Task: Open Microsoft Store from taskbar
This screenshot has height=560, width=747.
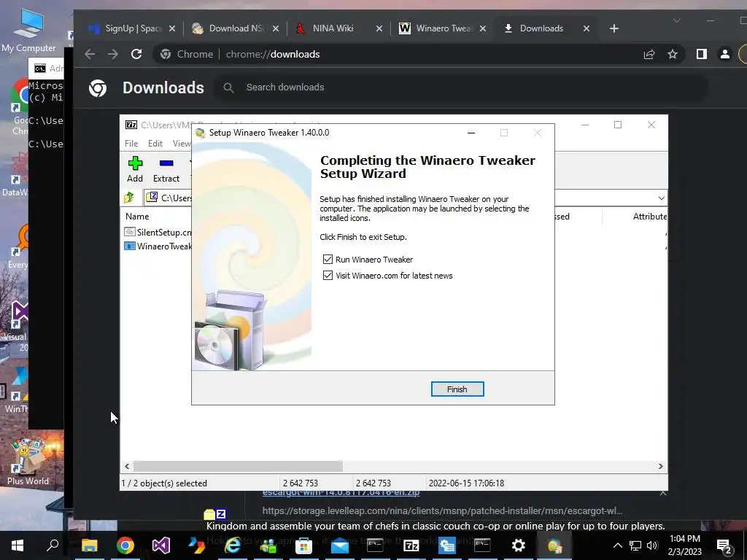Action: coord(303,545)
